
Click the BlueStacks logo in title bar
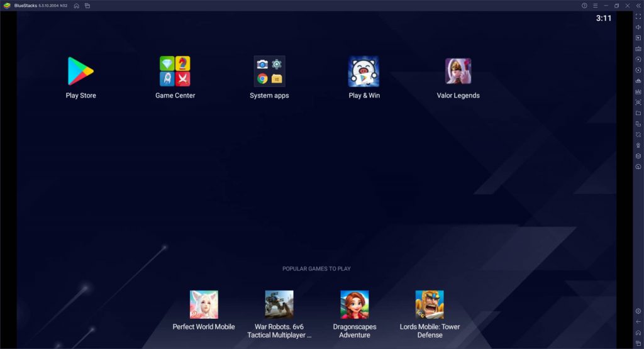pos(7,6)
